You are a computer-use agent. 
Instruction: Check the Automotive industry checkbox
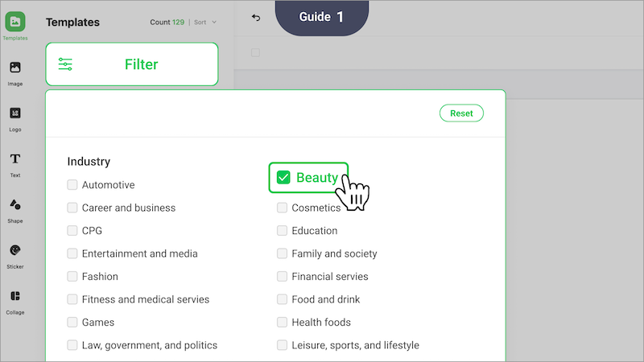(73, 185)
